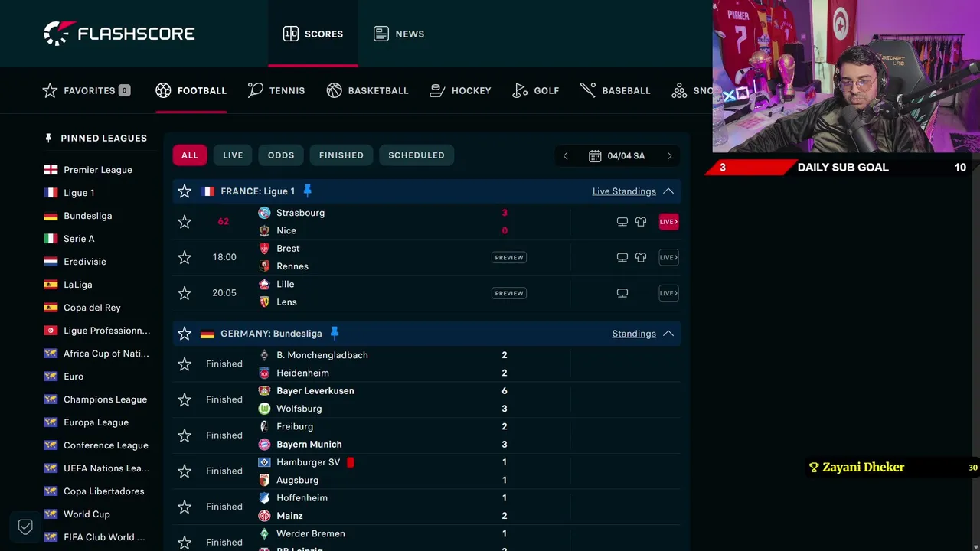Select the Football sport tab
Screen dimensions: 980x551
(x=191, y=90)
